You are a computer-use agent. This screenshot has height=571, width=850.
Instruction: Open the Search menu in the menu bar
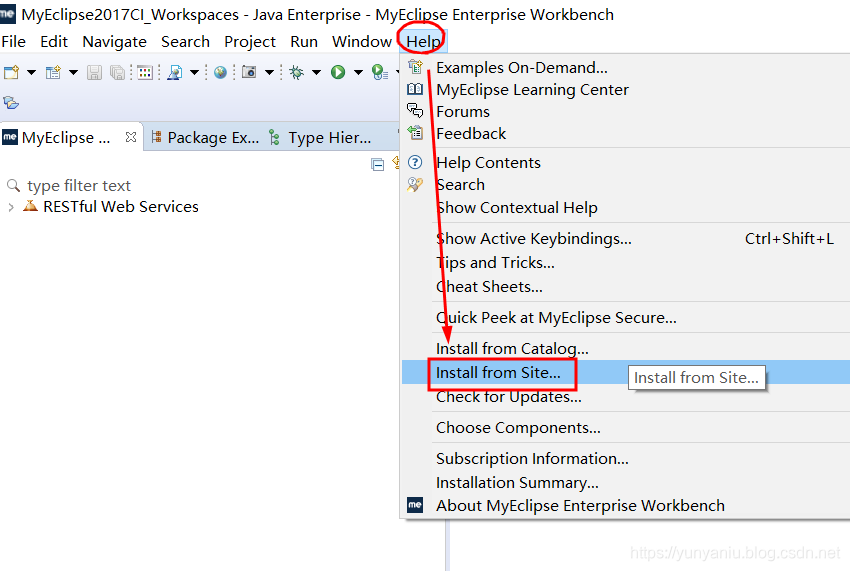pyautogui.click(x=185, y=42)
